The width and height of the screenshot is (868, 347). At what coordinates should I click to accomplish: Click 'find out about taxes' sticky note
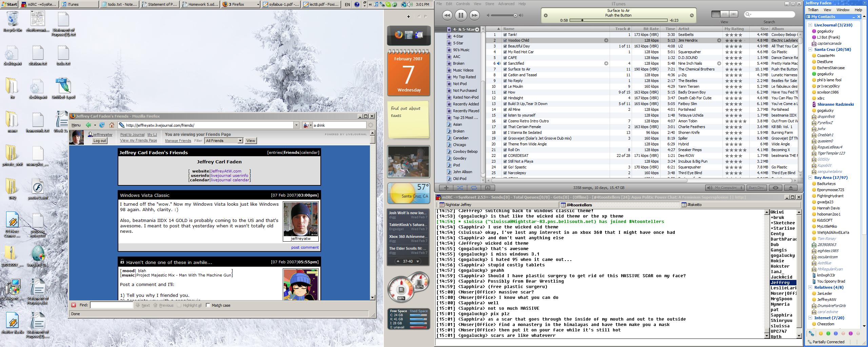click(409, 120)
